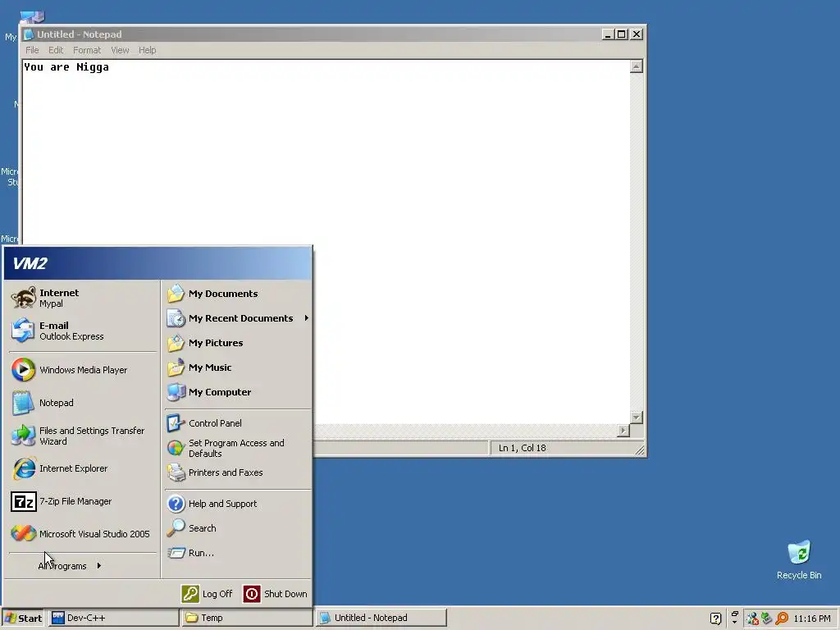
Task: Click the taskbar clock showing 11:16 PM
Action: click(x=811, y=619)
